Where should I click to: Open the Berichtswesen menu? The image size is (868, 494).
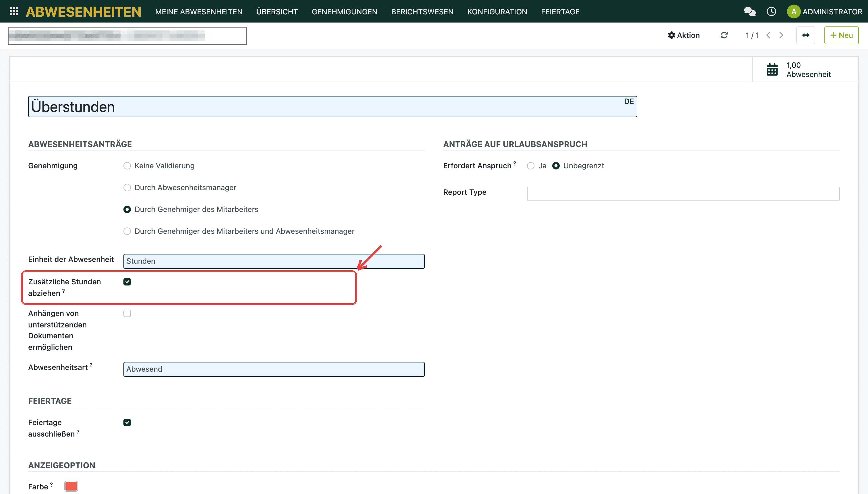(422, 11)
